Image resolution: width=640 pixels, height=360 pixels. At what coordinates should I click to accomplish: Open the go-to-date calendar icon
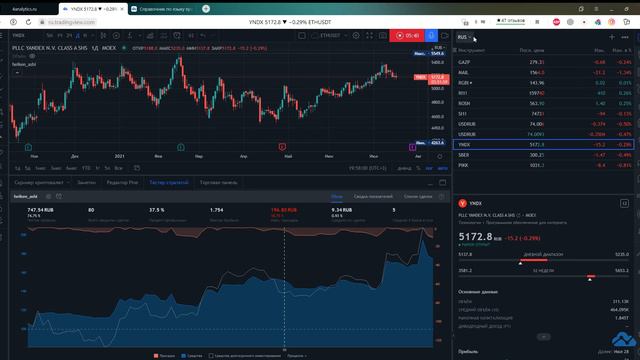(x=137, y=168)
